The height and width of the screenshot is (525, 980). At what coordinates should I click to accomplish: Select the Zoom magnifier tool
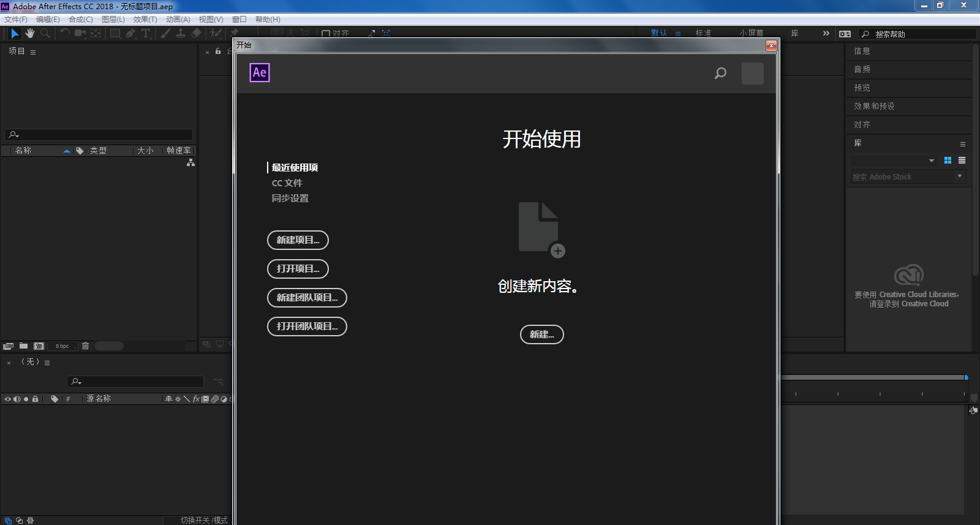45,33
